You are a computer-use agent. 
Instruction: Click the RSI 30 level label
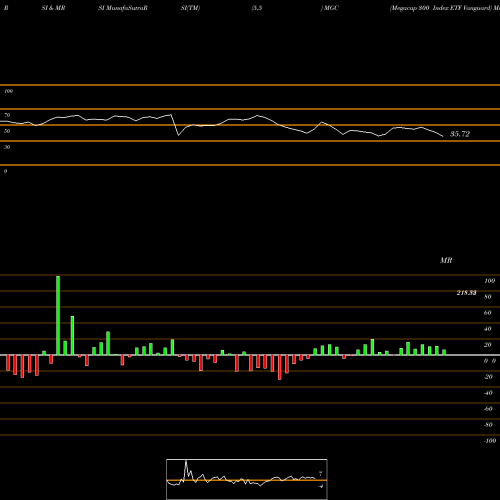click(x=7, y=147)
